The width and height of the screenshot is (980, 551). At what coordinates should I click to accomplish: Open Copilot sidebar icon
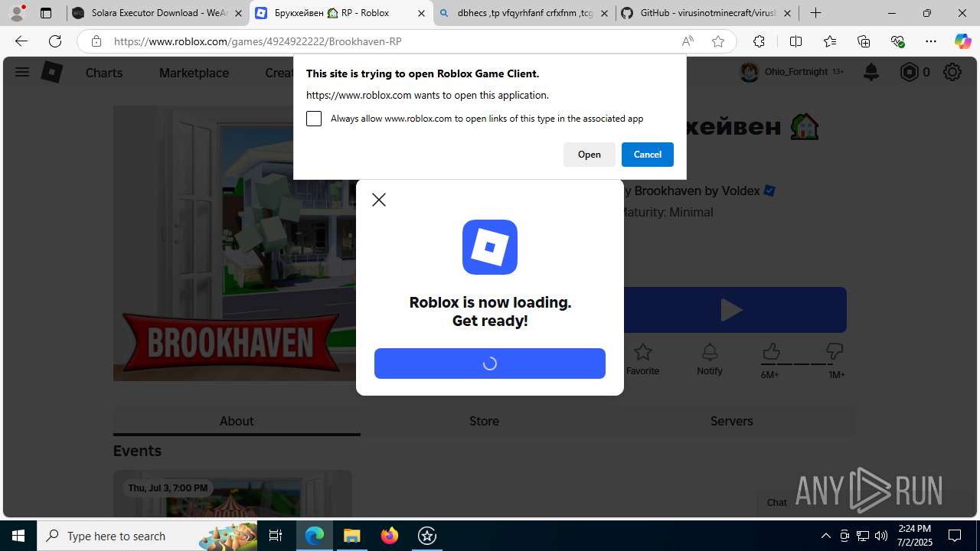pyautogui.click(x=962, y=41)
